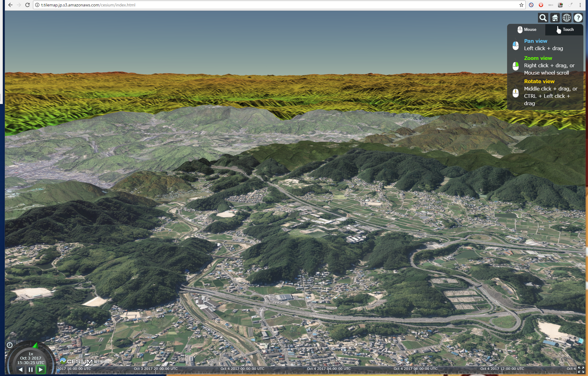This screenshot has height=376, width=588.
Task: Click the greyed-out brush extension icon
Action: [x=570, y=5]
